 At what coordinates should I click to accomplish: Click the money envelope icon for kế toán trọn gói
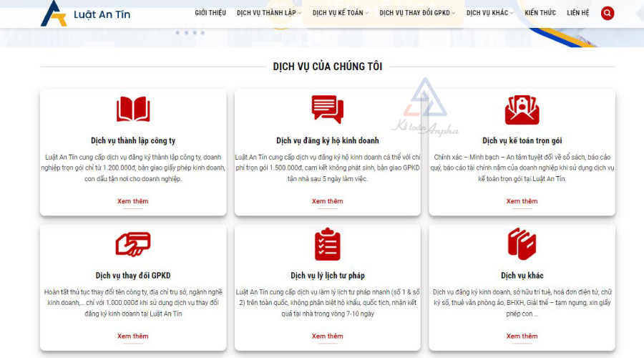(x=522, y=110)
